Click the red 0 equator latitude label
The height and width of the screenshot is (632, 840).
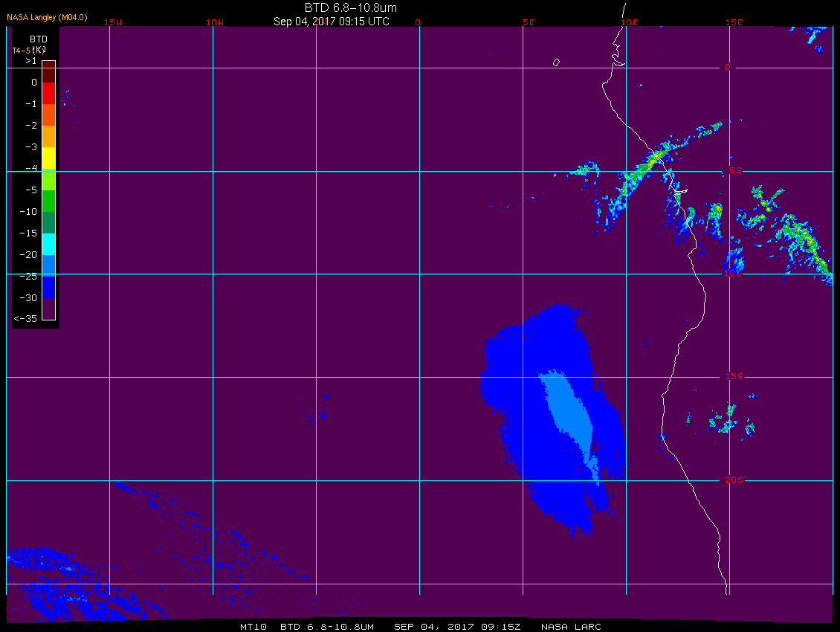click(728, 67)
